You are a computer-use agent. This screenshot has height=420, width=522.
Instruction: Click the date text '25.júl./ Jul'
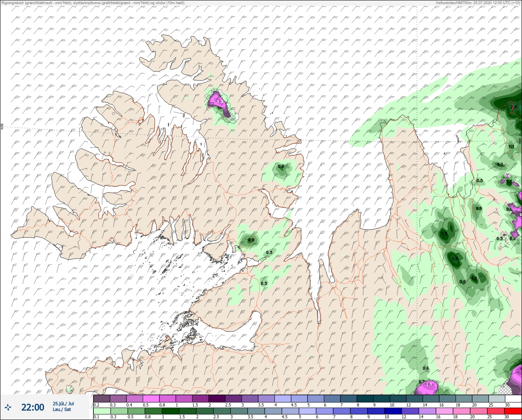pos(63,404)
